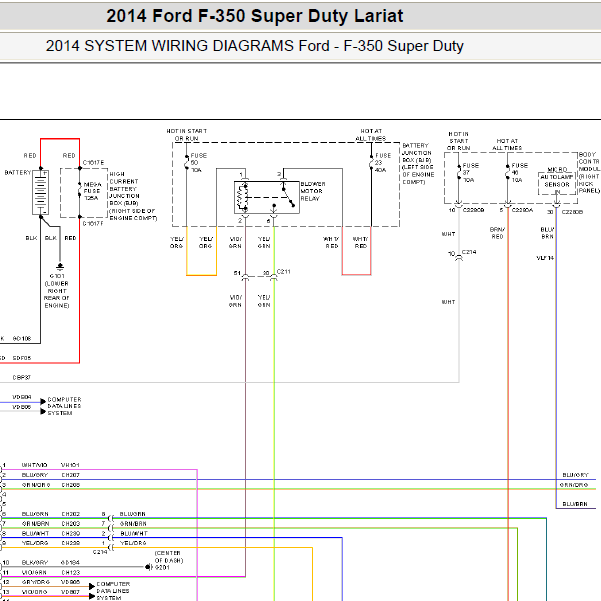Screen dimensions: 601x601
Task: Select the CH207 circuit code
Action: (71, 475)
